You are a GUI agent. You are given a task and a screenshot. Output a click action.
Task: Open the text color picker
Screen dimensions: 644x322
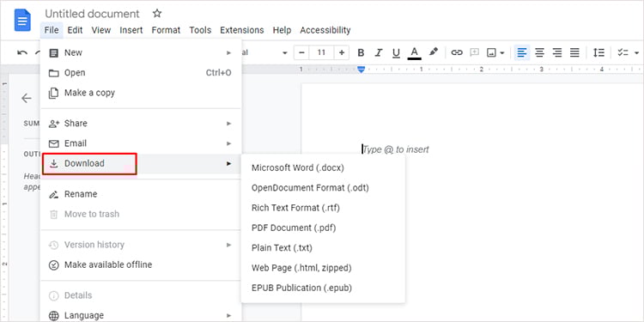[x=415, y=52]
